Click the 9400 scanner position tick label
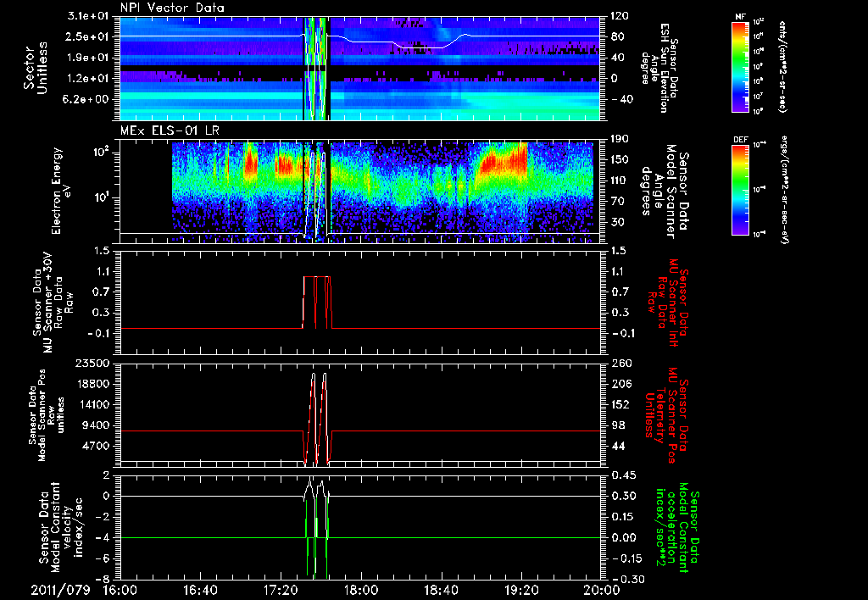This screenshot has height=600, width=868. 95,425
